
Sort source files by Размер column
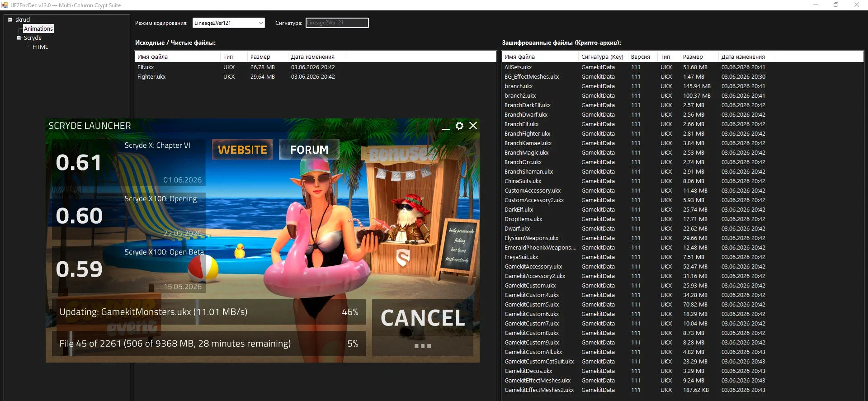(268, 57)
